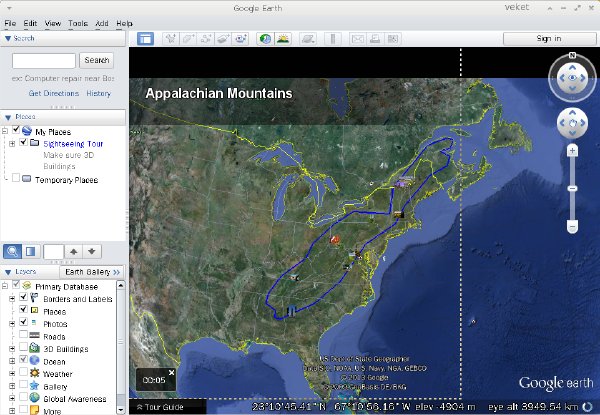
Task: Click the Add Polygon toolbar icon
Action: click(x=188, y=39)
